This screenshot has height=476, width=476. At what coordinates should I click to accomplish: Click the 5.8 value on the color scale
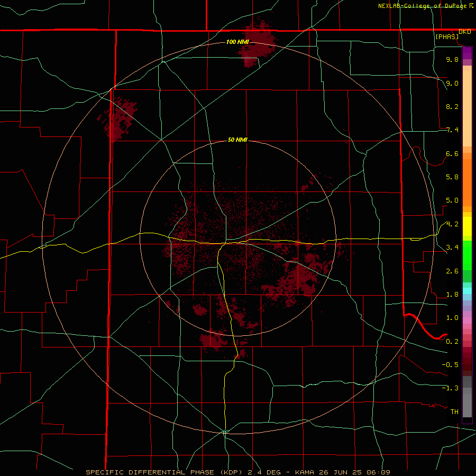(x=452, y=177)
